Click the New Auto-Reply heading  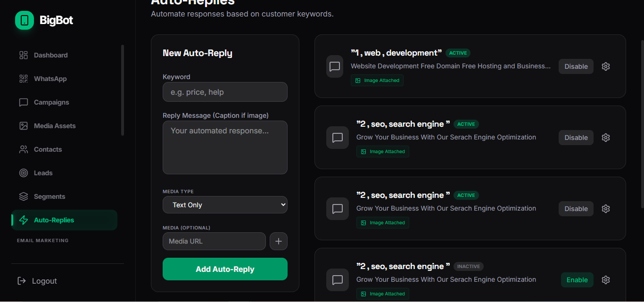[198, 53]
